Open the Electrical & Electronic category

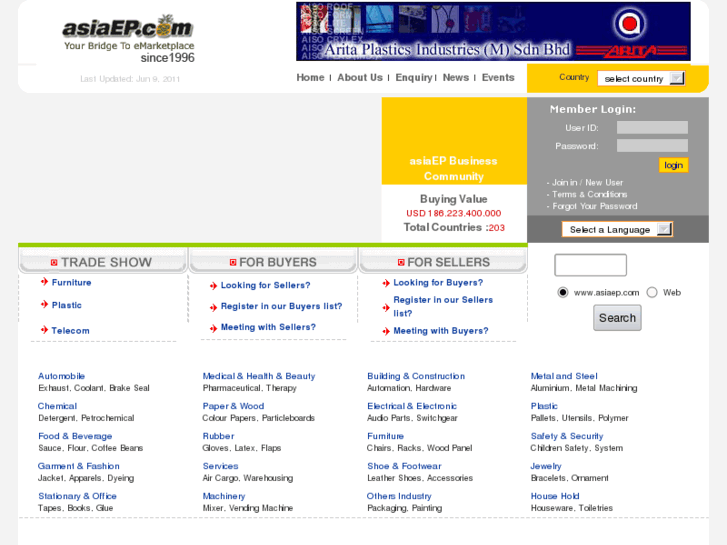412,406
